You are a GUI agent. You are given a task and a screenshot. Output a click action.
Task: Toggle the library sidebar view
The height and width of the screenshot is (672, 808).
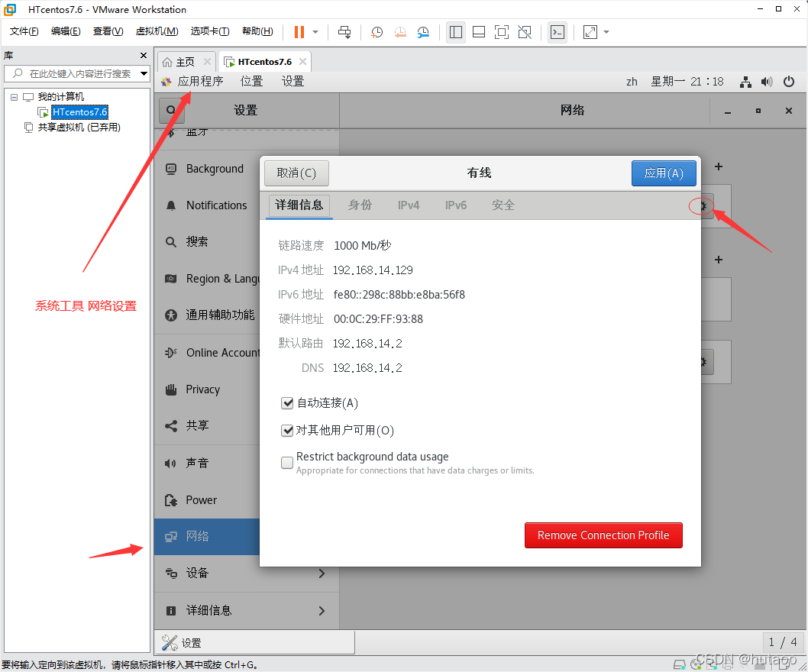pyautogui.click(x=455, y=32)
